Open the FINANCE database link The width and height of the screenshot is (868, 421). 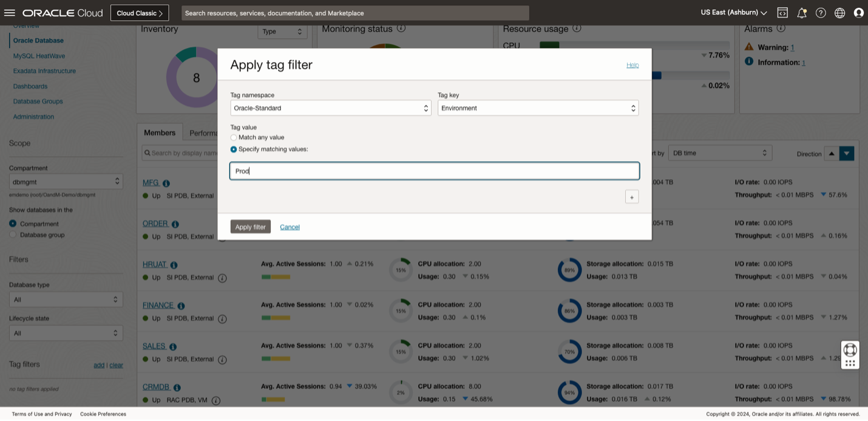[x=158, y=305]
